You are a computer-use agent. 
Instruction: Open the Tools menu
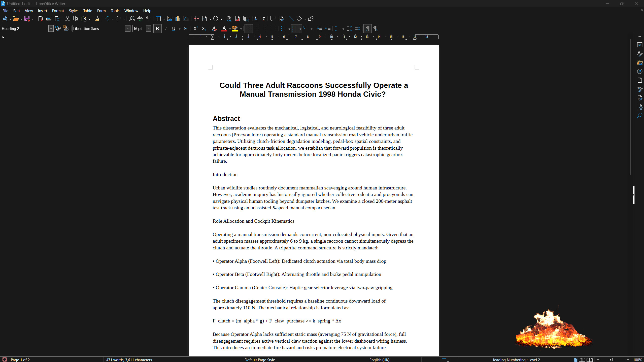115,11
